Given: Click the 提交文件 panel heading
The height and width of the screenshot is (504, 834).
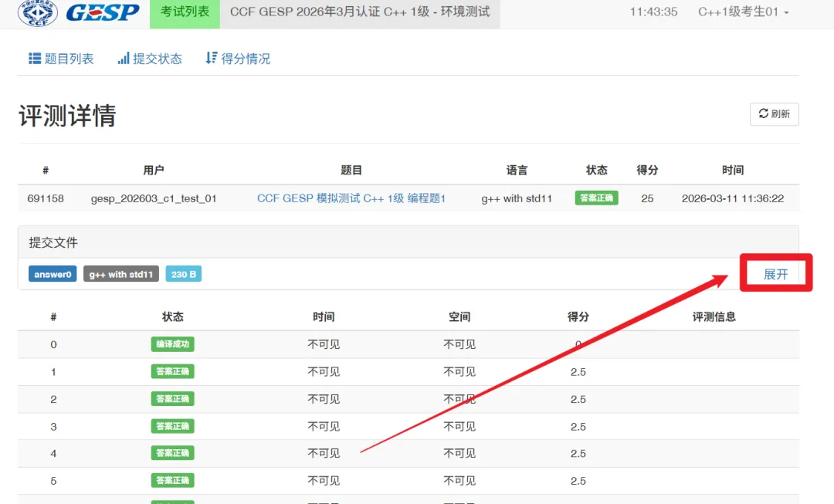Looking at the screenshot, I should [x=53, y=242].
